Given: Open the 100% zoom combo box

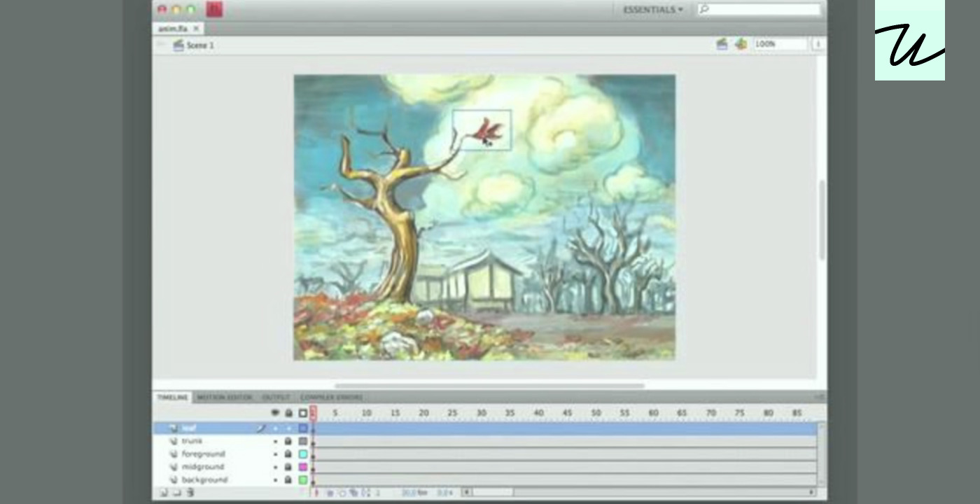Looking at the screenshot, I should 780,44.
